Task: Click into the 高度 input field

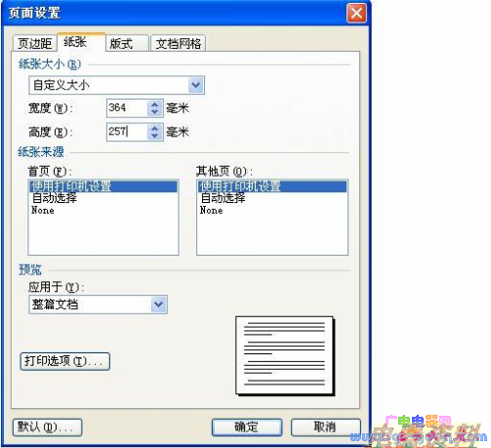Action: point(127,132)
